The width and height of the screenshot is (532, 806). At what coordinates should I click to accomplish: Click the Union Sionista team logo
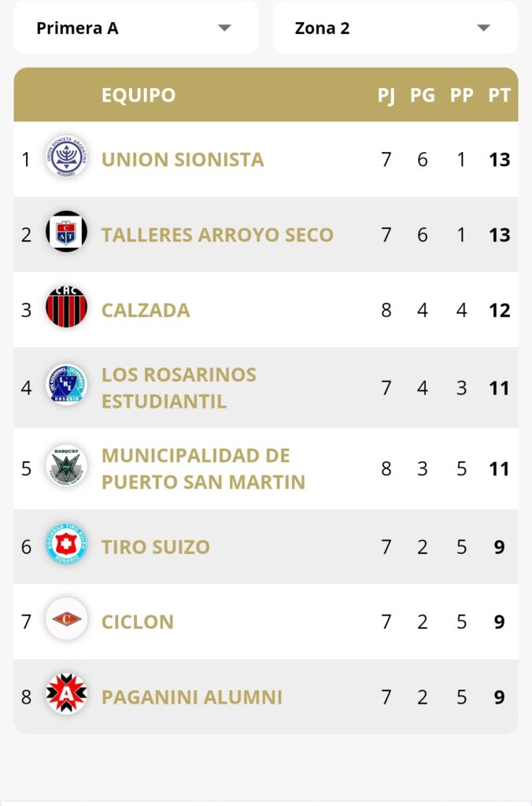[x=66, y=157]
